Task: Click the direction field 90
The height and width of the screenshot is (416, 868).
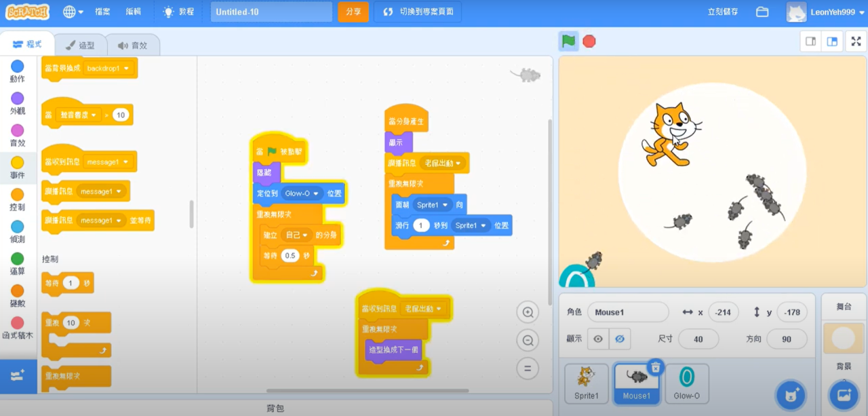Action: (x=787, y=339)
